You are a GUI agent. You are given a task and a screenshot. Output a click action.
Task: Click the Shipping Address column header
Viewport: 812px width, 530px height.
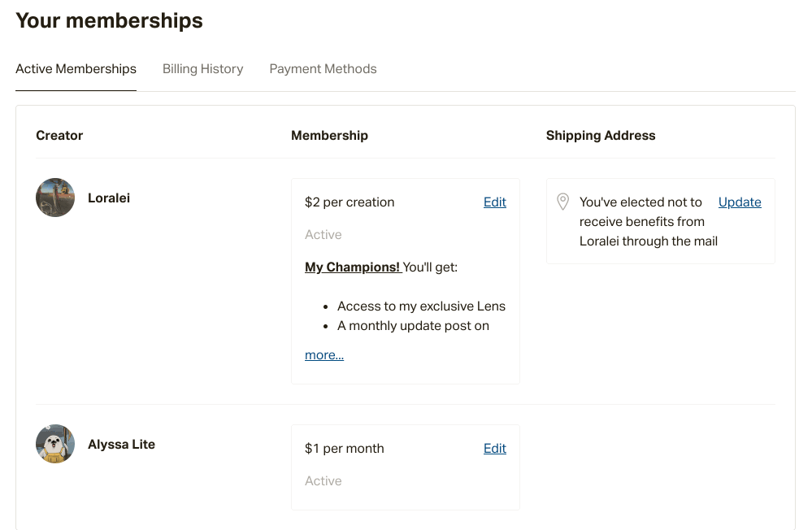[601, 135]
